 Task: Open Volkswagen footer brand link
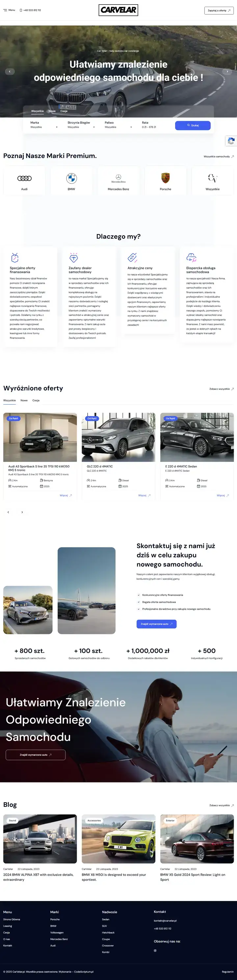(x=57, y=933)
